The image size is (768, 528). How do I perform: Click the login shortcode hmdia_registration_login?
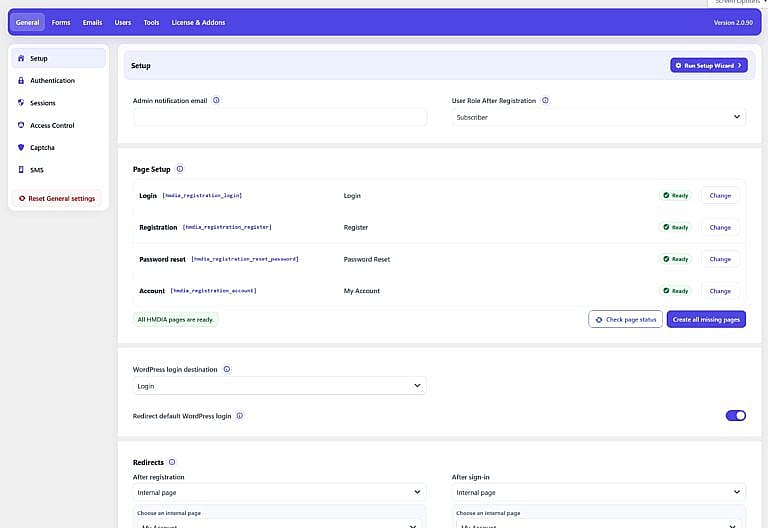pos(202,195)
